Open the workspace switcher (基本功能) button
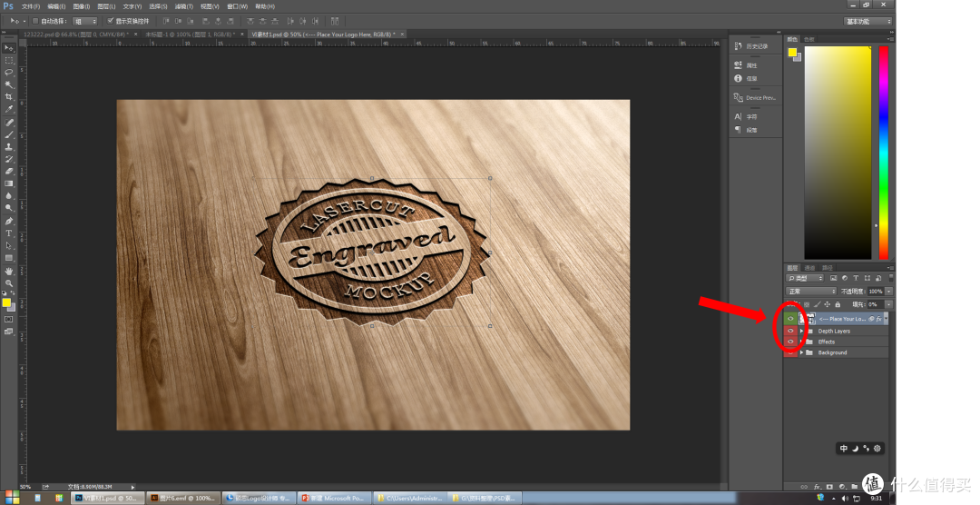This screenshot has width=980, height=505. point(868,21)
